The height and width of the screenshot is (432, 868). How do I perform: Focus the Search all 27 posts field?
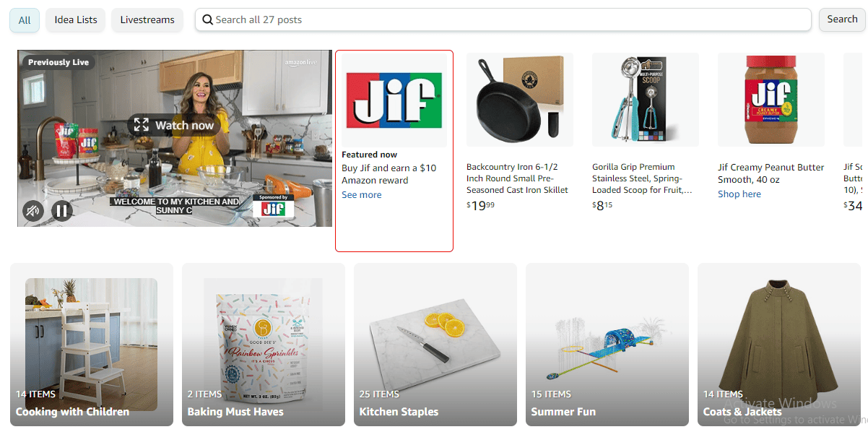503,20
